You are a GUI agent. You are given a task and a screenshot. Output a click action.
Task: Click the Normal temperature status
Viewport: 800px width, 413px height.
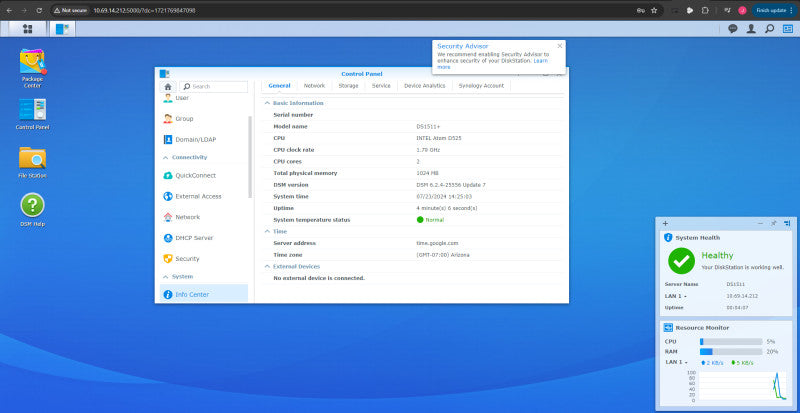click(x=430, y=220)
